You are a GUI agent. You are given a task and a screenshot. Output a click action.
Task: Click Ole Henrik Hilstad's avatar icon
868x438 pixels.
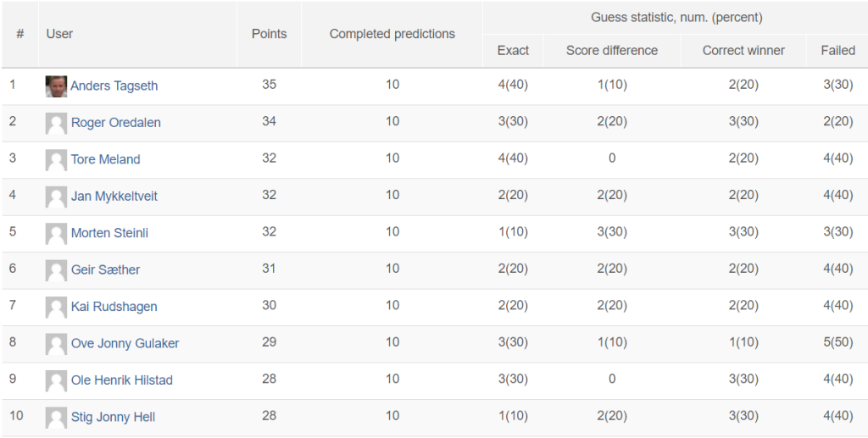click(x=56, y=381)
